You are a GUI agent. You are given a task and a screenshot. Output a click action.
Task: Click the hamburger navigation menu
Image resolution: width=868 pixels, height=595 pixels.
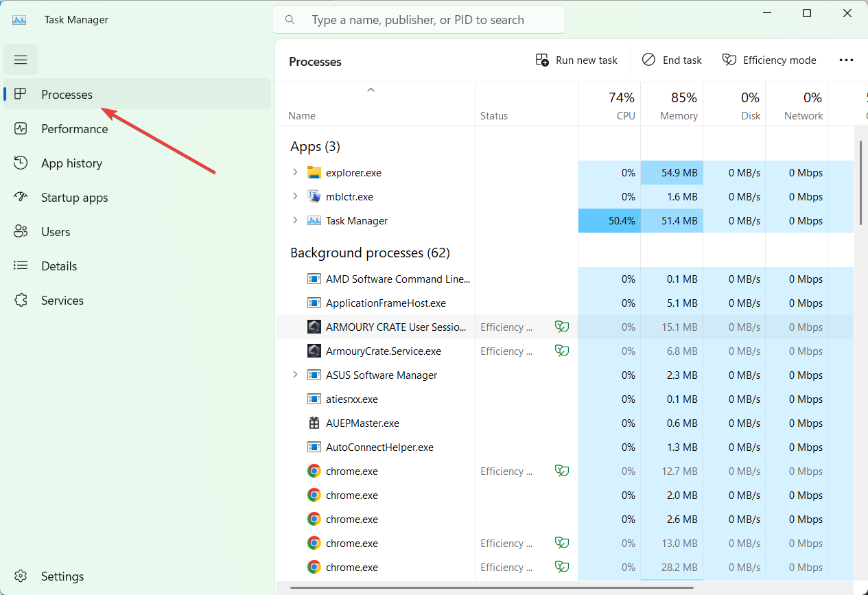pos(20,59)
